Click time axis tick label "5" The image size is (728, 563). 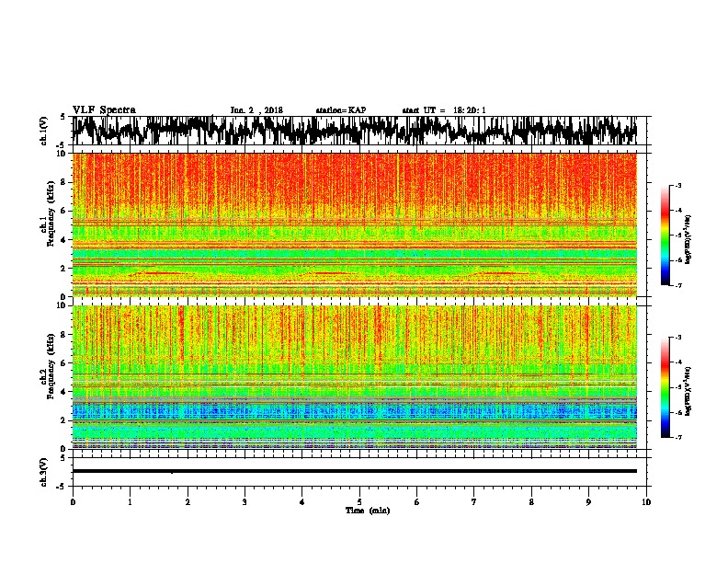click(x=359, y=502)
